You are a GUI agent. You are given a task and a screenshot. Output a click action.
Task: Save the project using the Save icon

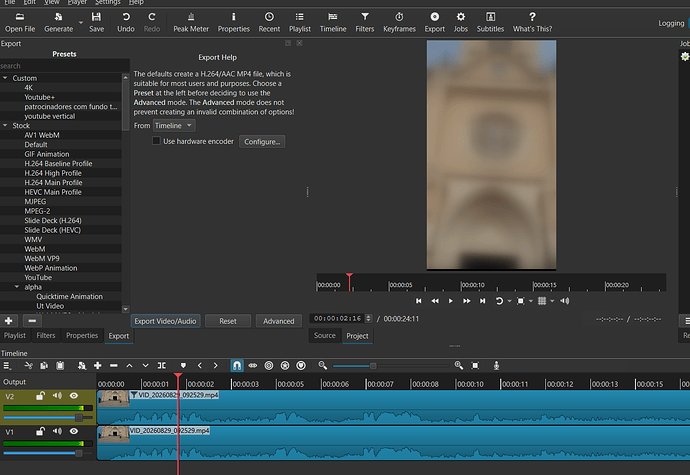96,22
